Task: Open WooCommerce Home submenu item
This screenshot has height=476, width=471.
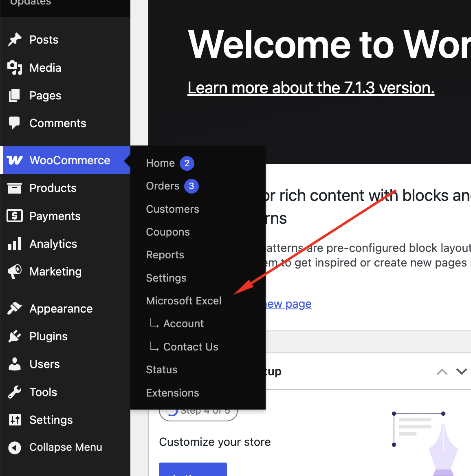Action: point(160,163)
